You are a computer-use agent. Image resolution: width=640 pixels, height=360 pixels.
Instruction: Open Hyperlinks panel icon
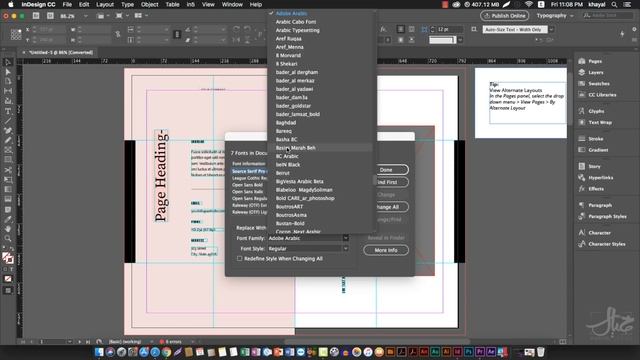(x=582, y=178)
